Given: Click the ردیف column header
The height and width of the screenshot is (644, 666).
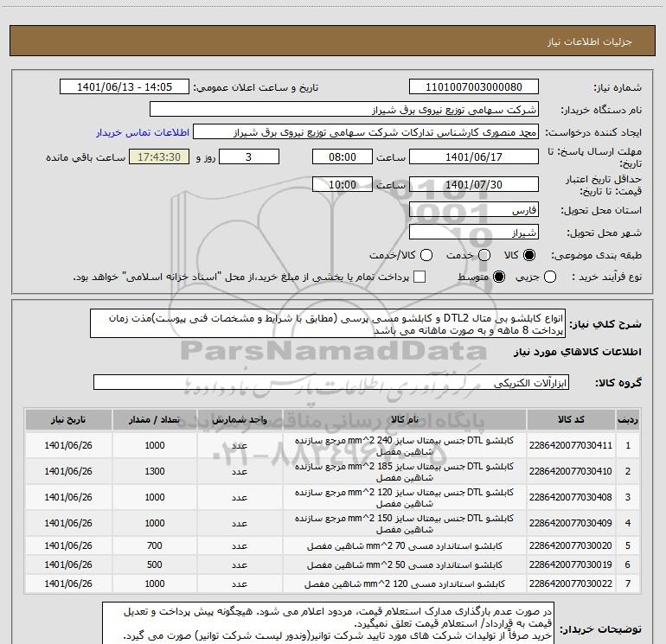Looking at the screenshot, I should click(628, 419).
